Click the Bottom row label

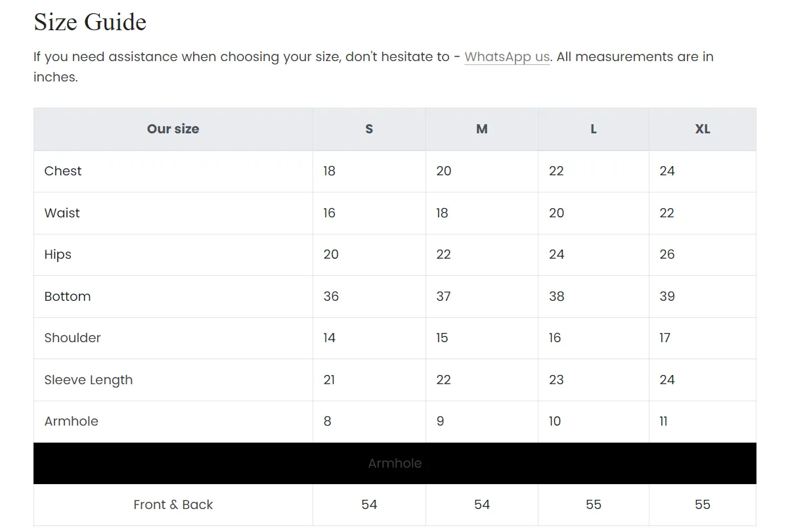click(68, 296)
